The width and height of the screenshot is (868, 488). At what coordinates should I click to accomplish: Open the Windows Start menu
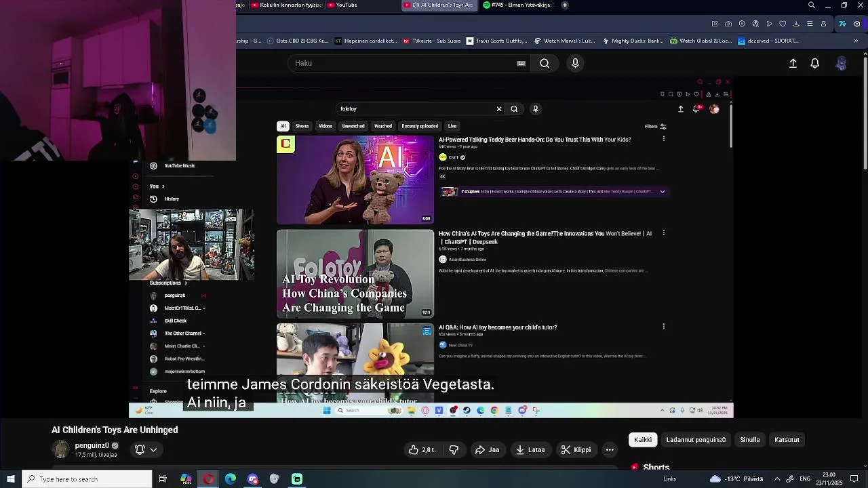10,479
